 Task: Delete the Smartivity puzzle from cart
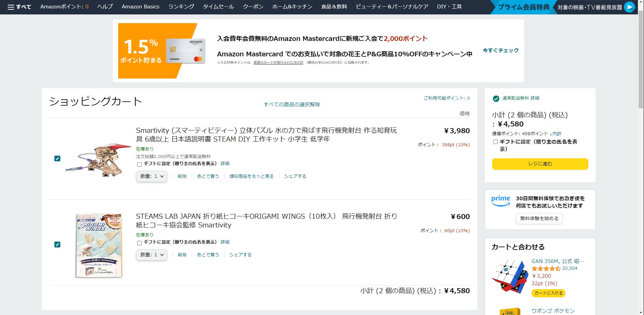pos(182,176)
